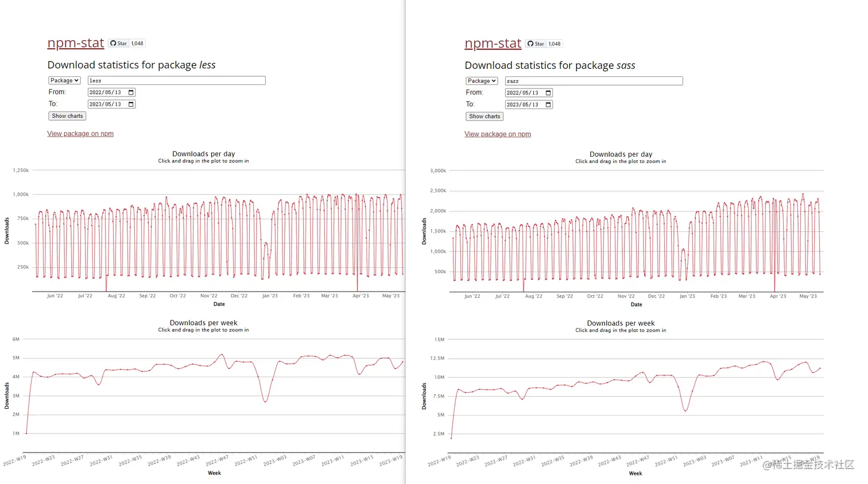868x484 pixels.
Task: Click GitHub Star button on sass page
Action: (536, 44)
